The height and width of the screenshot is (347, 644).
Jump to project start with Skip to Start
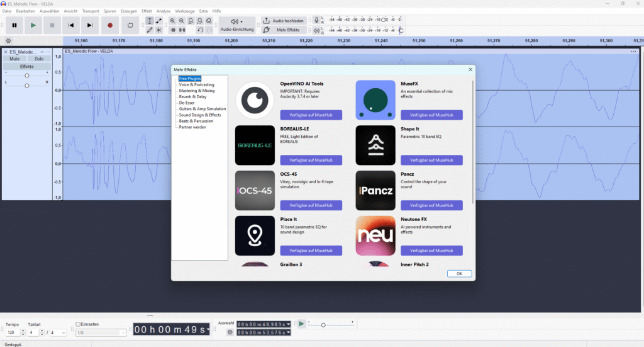(x=70, y=25)
